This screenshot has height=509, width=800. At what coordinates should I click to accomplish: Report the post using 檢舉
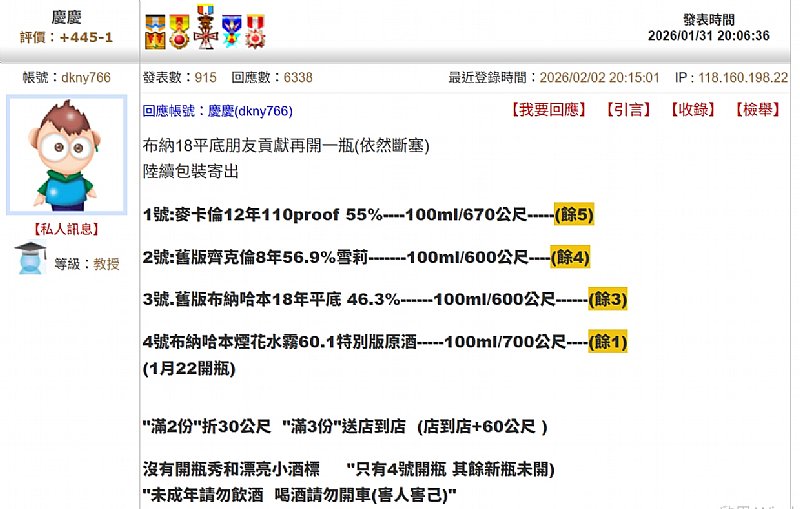756,111
